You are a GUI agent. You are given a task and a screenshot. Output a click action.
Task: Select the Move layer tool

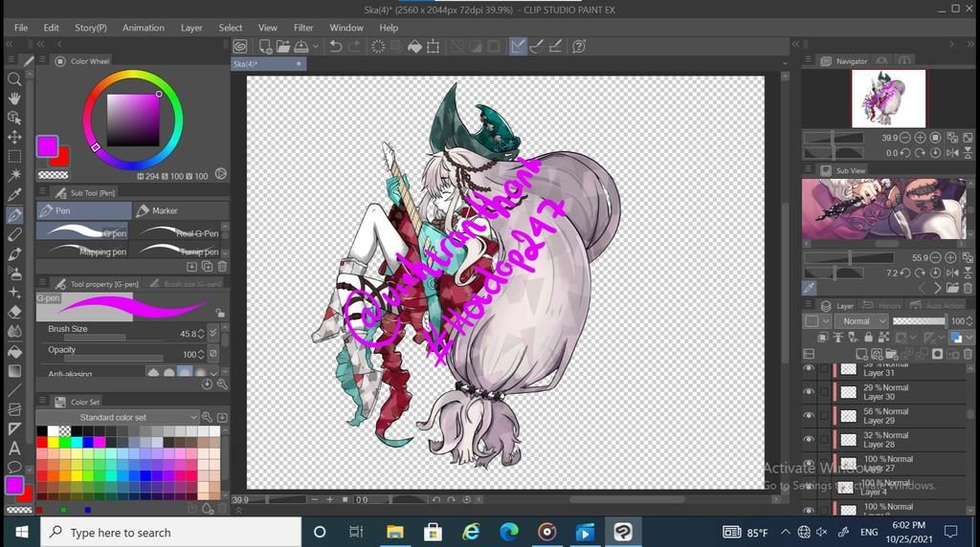pyautogui.click(x=13, y=137)
